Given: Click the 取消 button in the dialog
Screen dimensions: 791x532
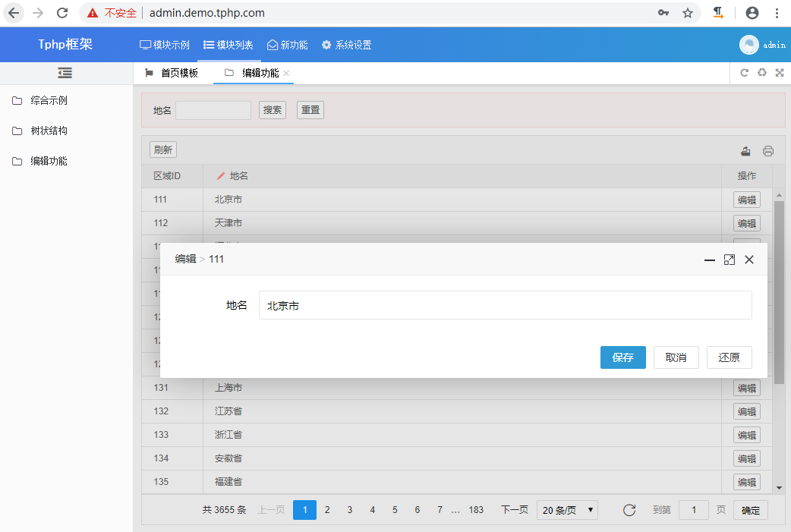Looking at the screenshot, I should click(676, 357).
